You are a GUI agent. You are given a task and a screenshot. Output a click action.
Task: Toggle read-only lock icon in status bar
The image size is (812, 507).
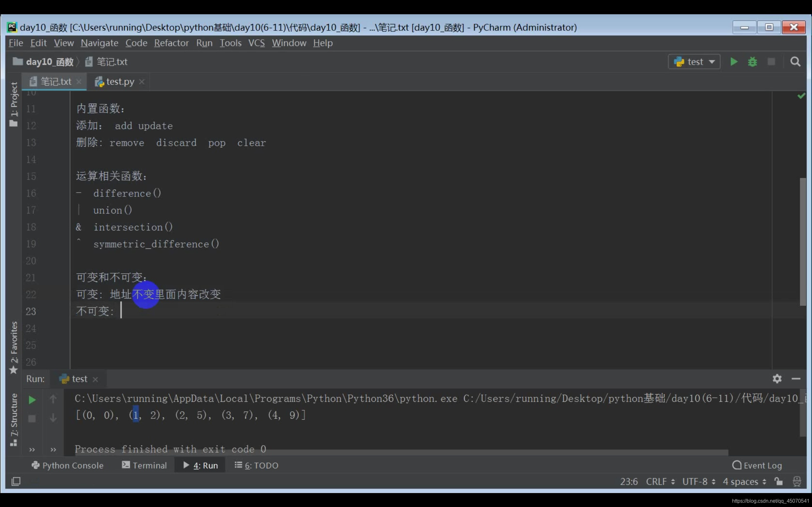778,482
